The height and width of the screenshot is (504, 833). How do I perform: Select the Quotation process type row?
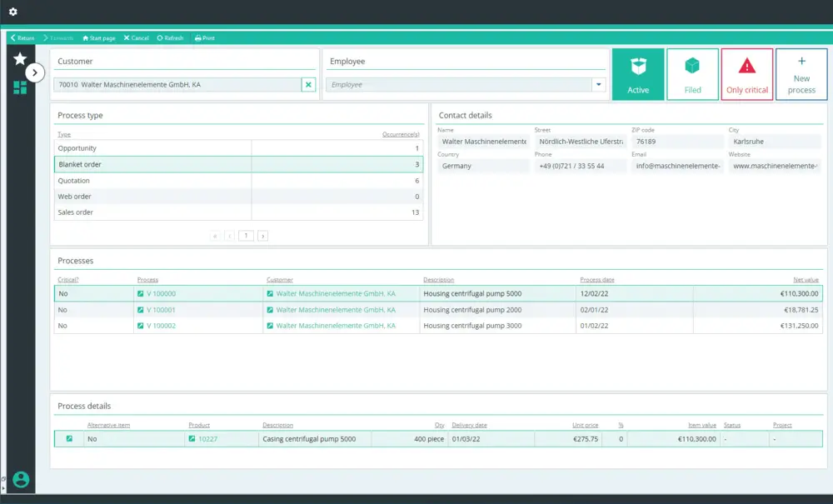click(238, 181)
